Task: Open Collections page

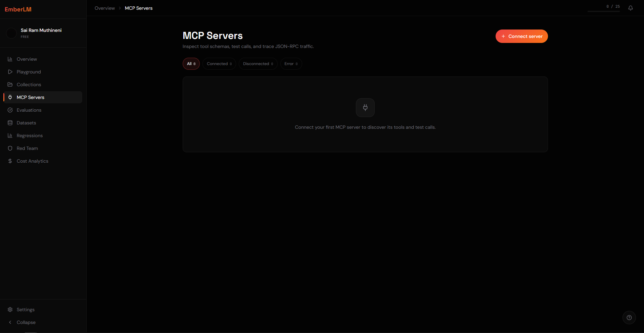Action: [x=43, y=85]
